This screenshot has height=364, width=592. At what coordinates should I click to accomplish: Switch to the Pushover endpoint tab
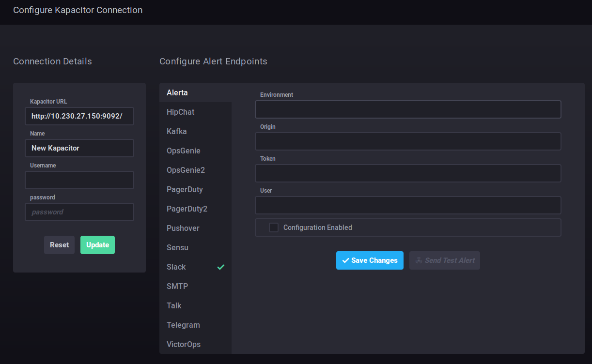195,228
